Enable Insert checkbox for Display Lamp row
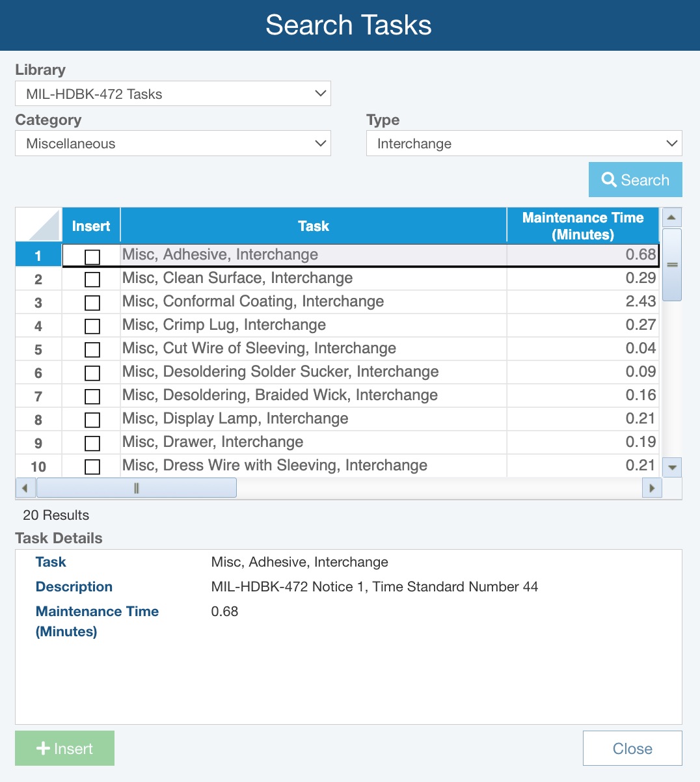The height and width of the screenshot is (782, 700). [92, 420]
